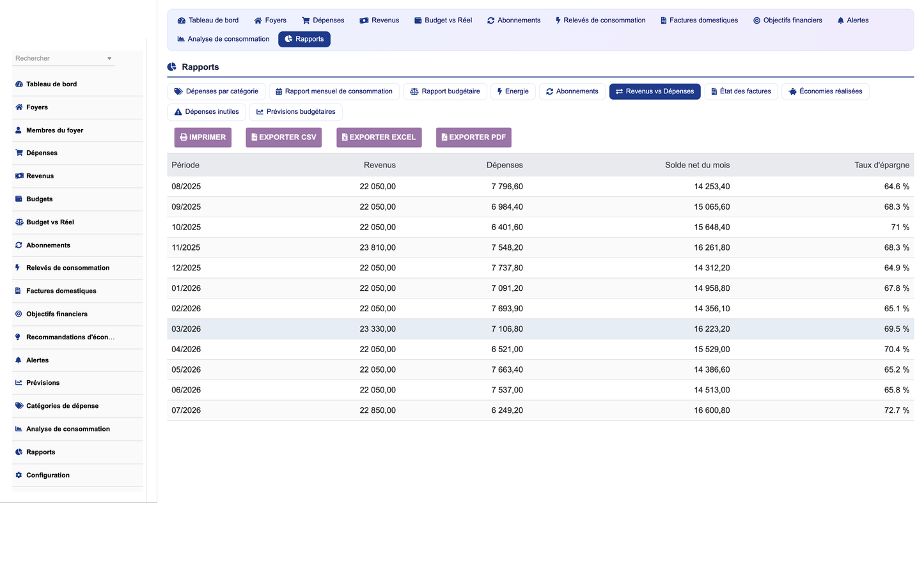This screenshot has width=924, height=572.
Task: Select the active Rapports top tab
Action: pyautogui.click(x=304, y=39)
